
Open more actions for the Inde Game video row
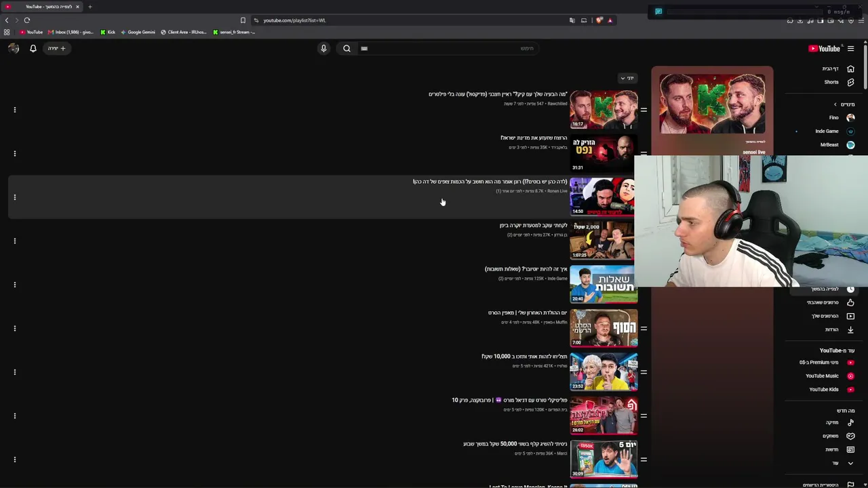click(x=14, y=285)
